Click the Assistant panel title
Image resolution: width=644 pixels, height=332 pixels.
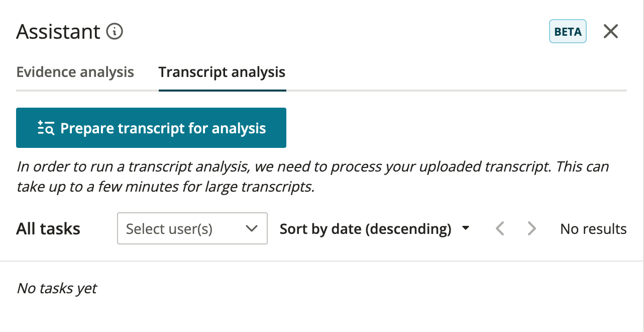[58, 32]
